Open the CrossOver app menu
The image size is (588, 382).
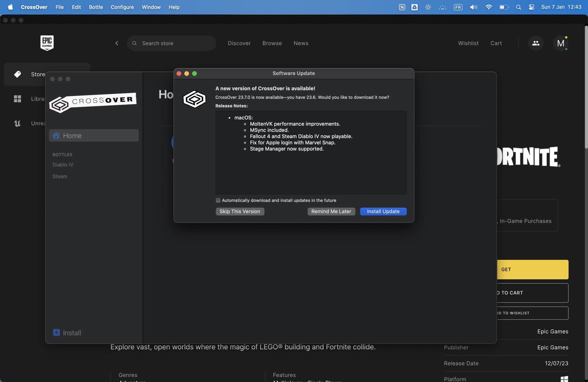coord(34,7)
